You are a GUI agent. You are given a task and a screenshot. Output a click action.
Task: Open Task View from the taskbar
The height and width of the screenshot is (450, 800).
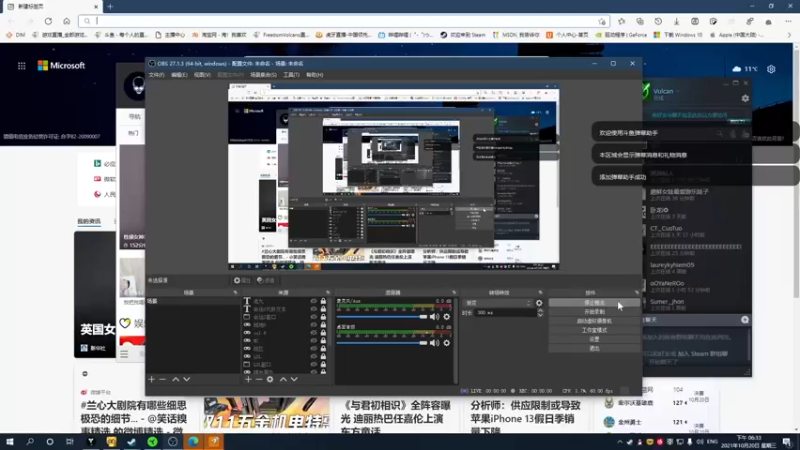pyautogui.click(x=70, y=442)
